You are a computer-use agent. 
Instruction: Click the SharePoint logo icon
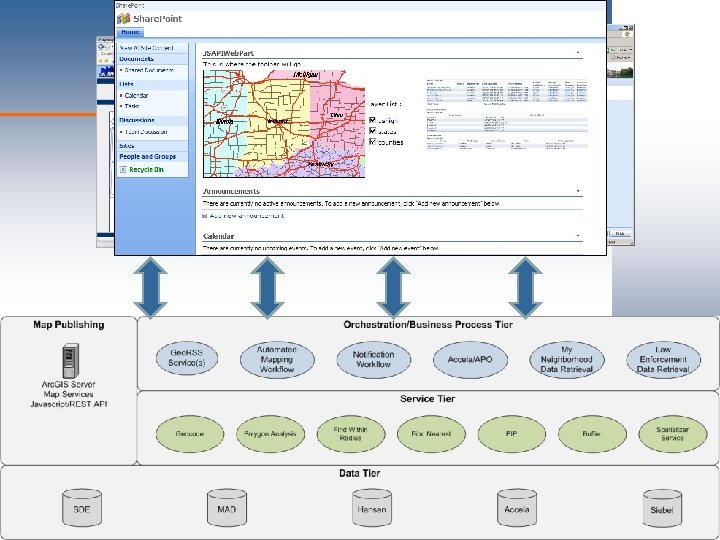tap(124, 18)
